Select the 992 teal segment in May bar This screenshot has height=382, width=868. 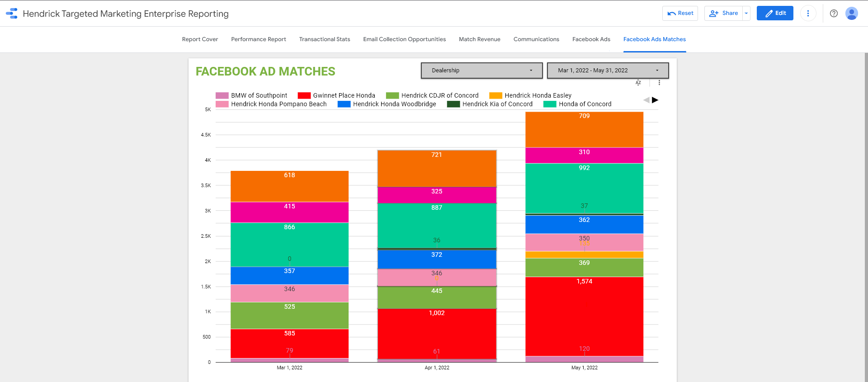tap(584, 188)
